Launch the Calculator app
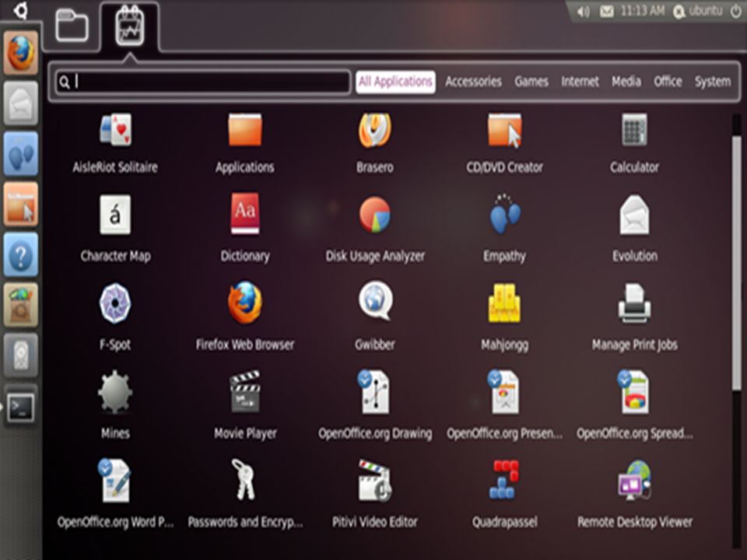The width and height of the screenshot is (747, 560). point(635,130)
